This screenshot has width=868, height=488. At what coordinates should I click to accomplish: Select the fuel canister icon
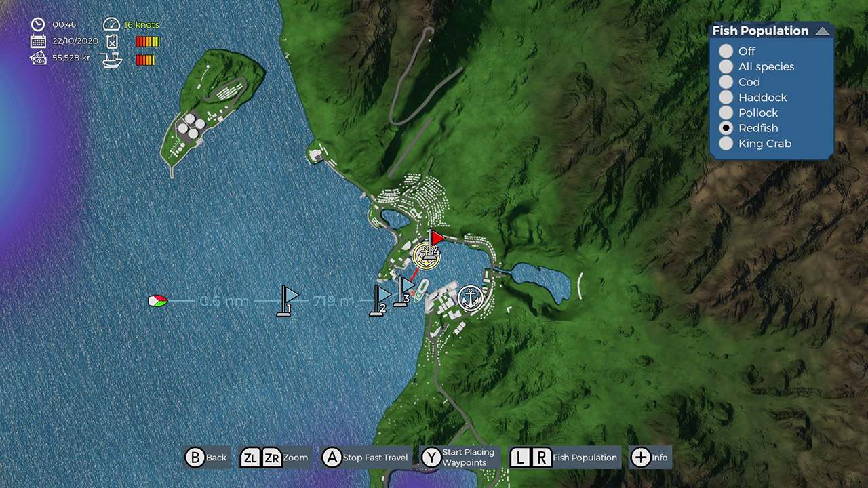(113, 41)
